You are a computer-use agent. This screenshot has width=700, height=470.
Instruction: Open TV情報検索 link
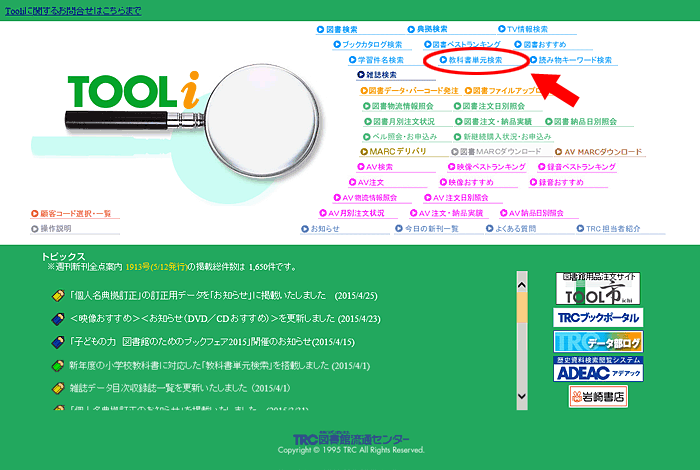coord(523,29)
